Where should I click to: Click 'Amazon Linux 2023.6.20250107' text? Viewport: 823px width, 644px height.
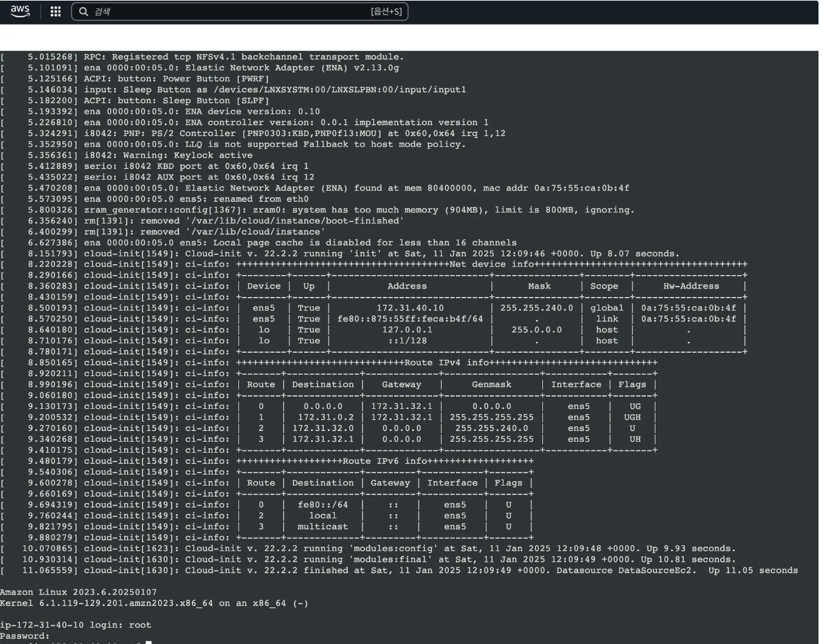[x=79, y=592]
